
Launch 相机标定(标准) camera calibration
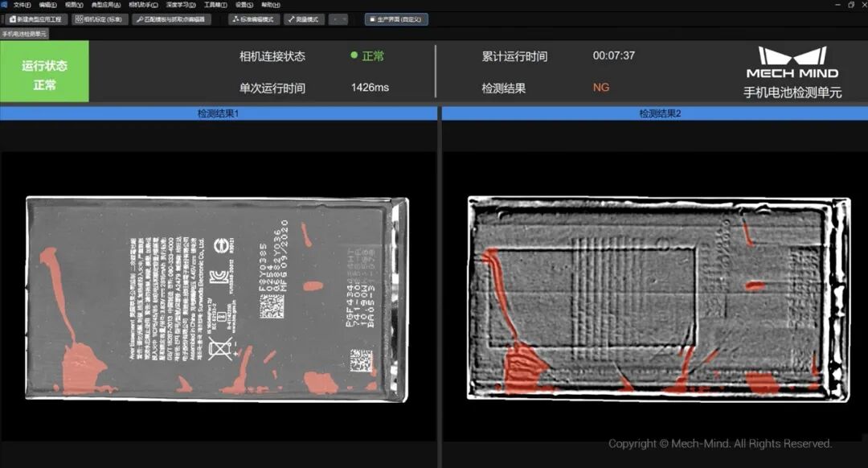click(x=99, y=19)
